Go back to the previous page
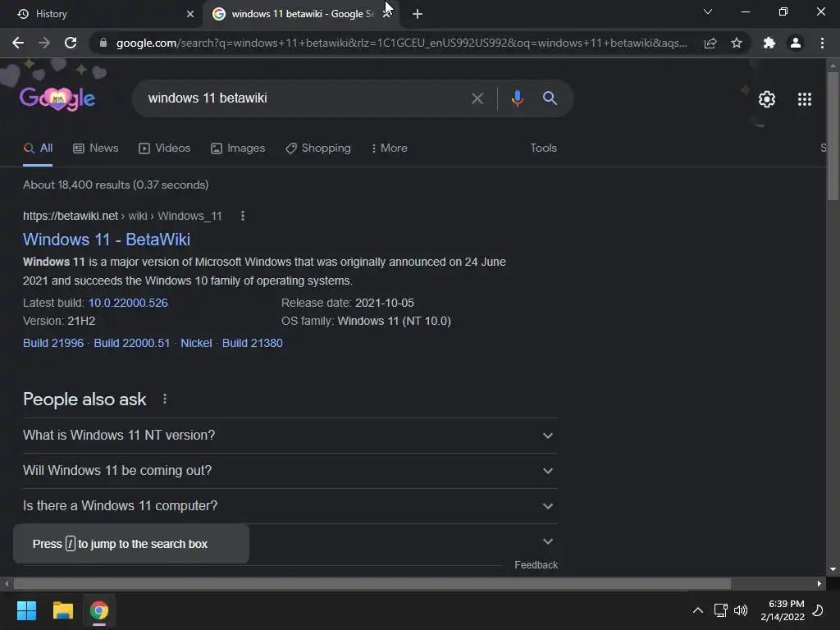 [x=18, y=43]
